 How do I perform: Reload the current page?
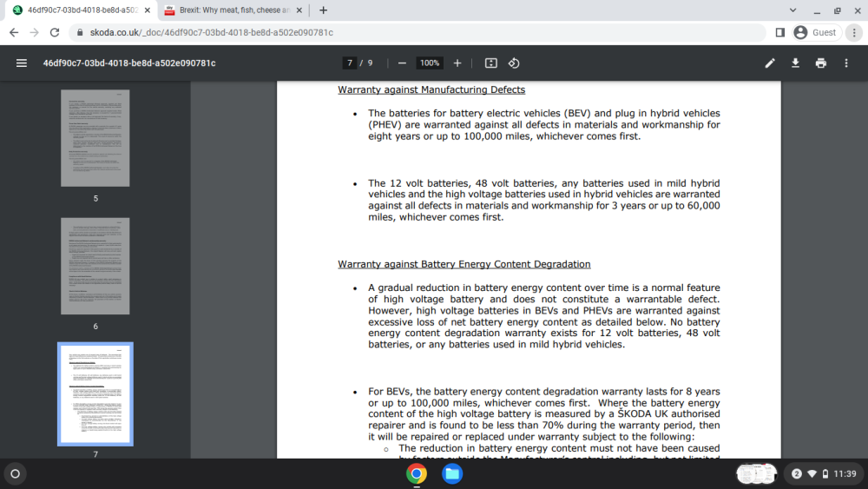tap(54, 33)
